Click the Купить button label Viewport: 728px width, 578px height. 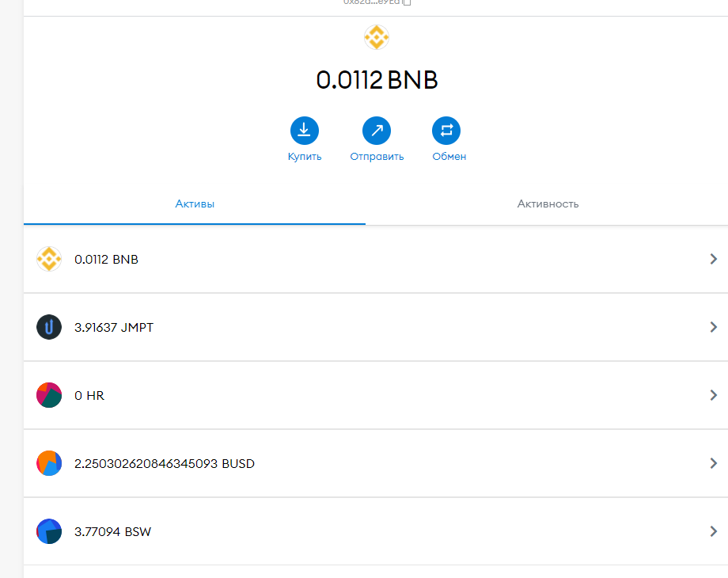pyautogui.click(x=305, y=156)
